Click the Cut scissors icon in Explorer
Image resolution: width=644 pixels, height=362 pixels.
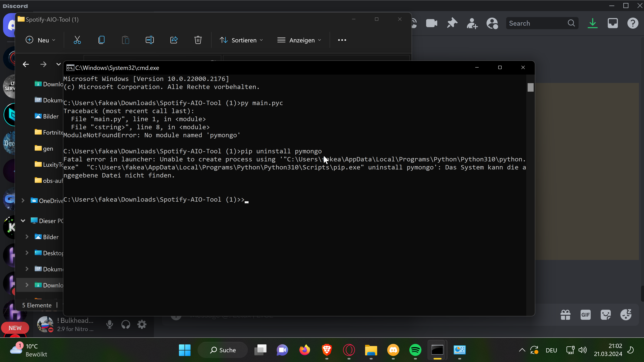tap(77, 40)
